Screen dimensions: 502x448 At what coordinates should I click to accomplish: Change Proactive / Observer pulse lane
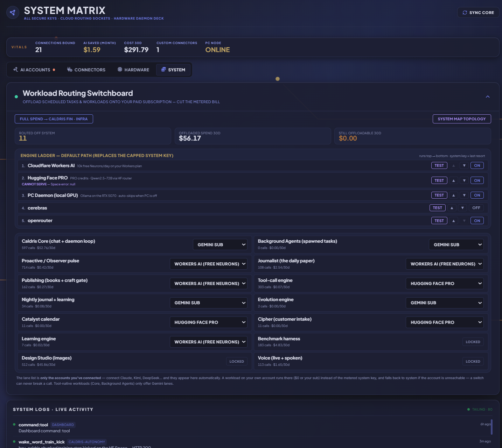pyautogui.click(x=209, y=264)
